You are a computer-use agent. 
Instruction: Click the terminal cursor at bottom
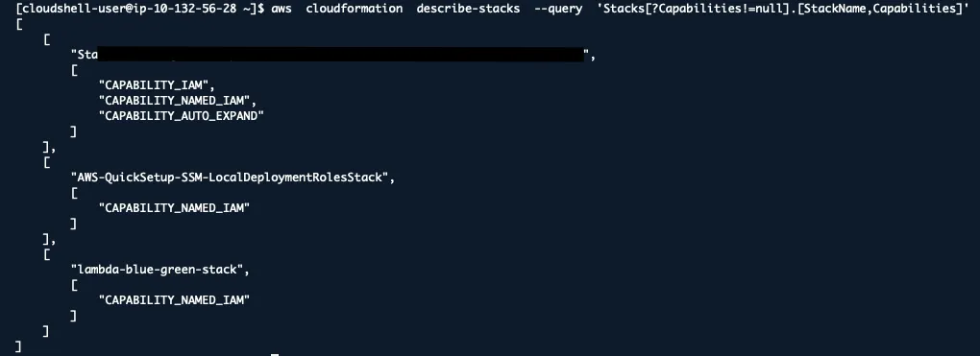pyautogui.click(x=275, y=355)
